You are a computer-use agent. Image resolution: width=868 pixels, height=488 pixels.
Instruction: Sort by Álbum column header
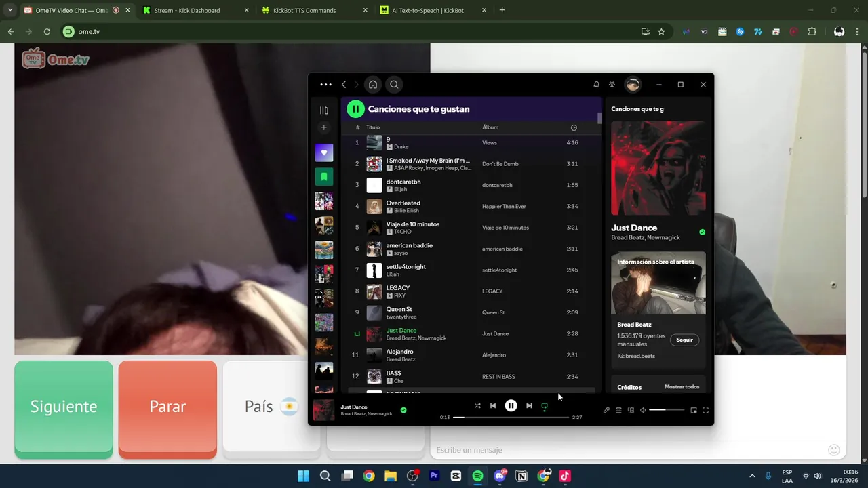(490, 127)
